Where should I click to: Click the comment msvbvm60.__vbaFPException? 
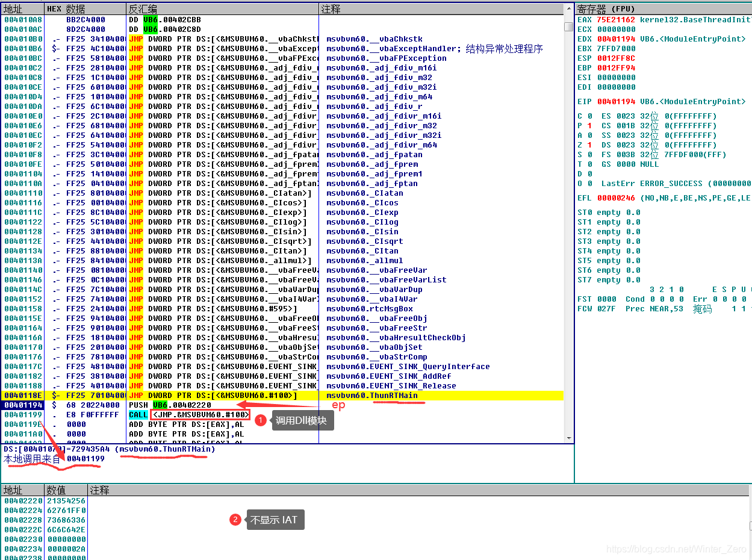pos(387,58)
